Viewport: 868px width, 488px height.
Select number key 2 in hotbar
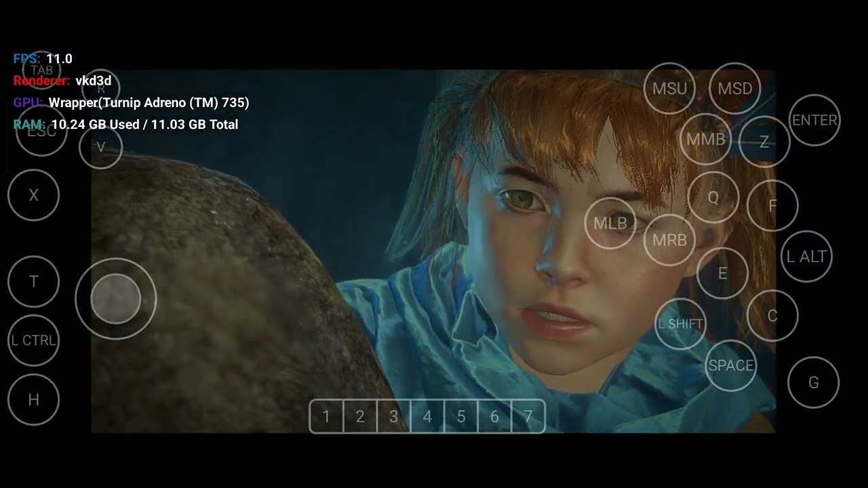pos(360,416)
